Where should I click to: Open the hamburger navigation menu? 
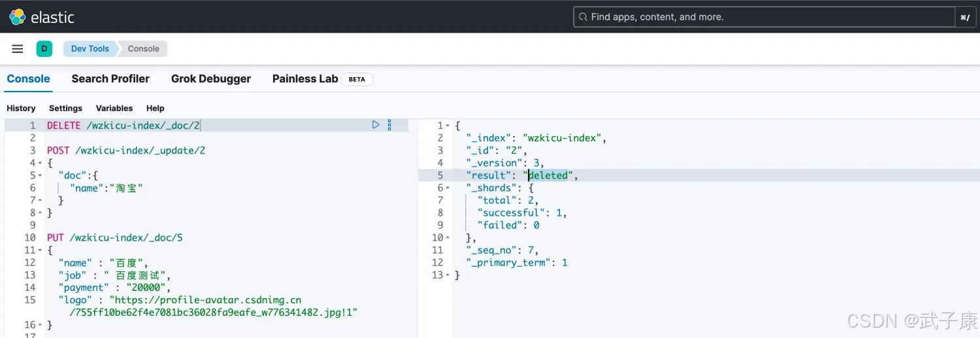[x=18, y=48]
